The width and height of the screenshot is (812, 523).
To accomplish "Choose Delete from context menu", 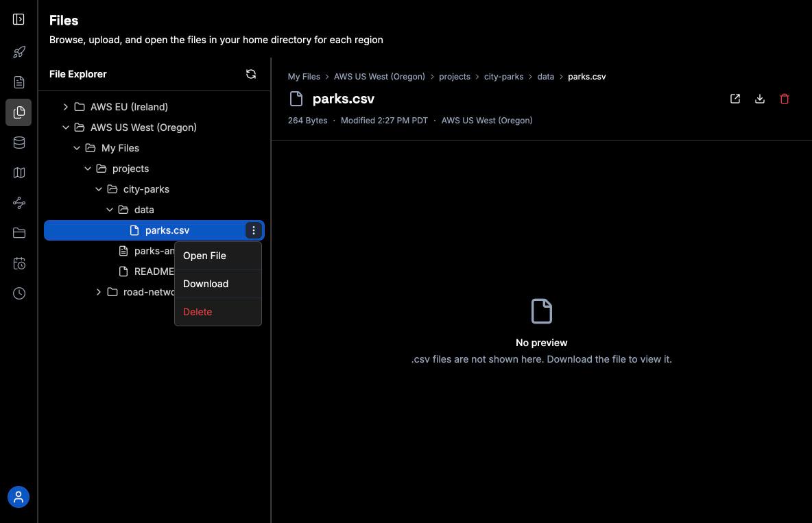I will (218, 312).
